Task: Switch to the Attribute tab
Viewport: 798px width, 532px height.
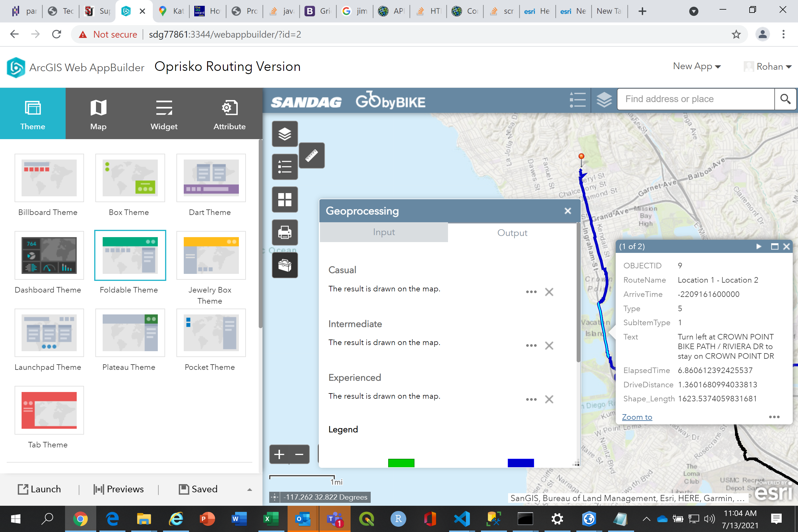Action: [230, 113]
